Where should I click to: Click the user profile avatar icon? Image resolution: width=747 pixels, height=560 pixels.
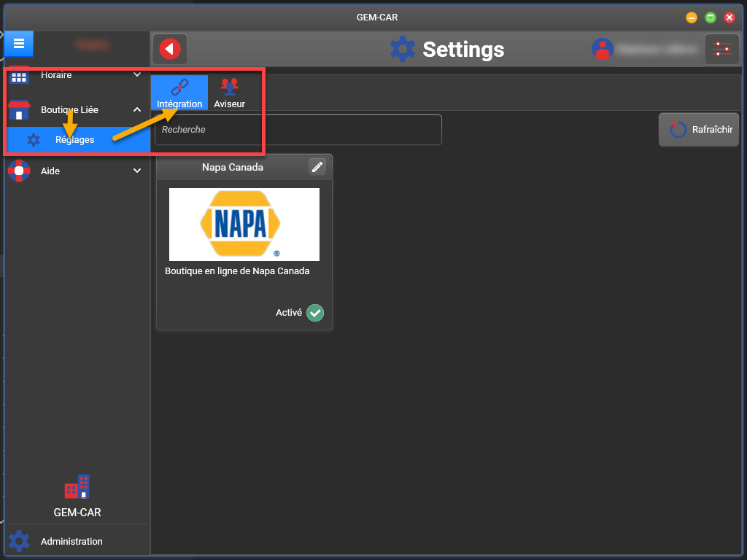pos(602,49)
